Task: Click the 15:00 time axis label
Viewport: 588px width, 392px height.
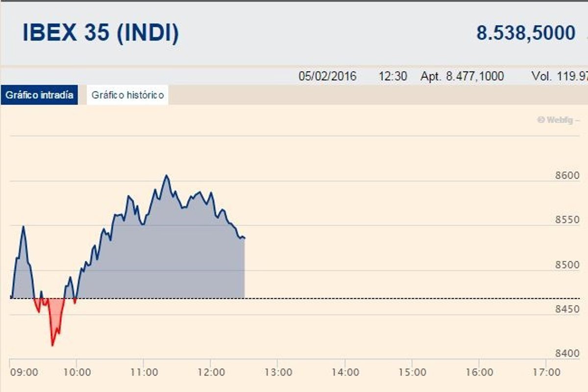Action: click(x=412, y=372)
